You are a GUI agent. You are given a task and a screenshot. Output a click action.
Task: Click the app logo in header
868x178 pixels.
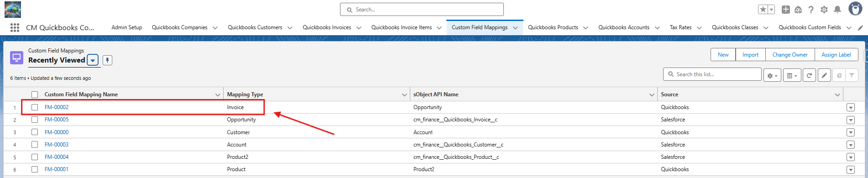(x=13, y=9)
